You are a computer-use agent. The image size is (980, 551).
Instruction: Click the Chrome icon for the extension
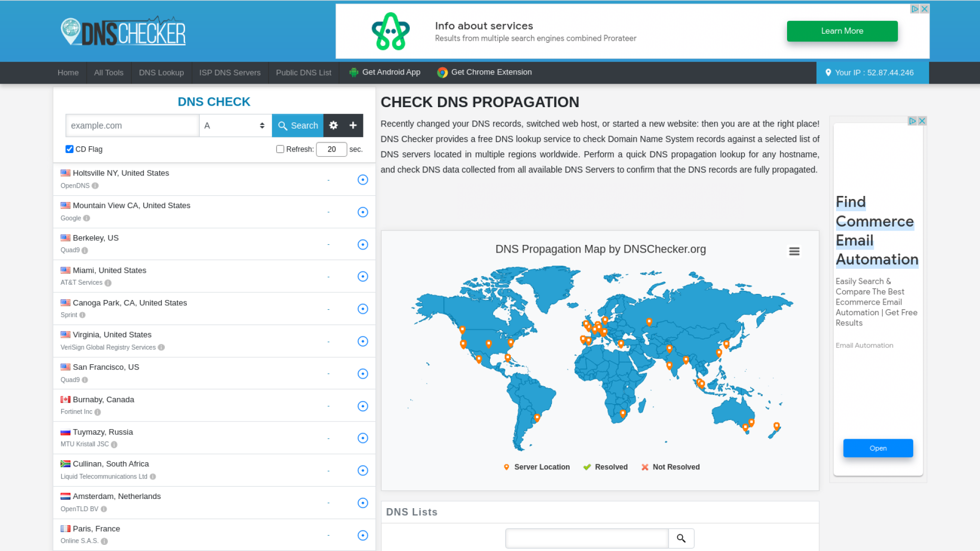(442, 72)
